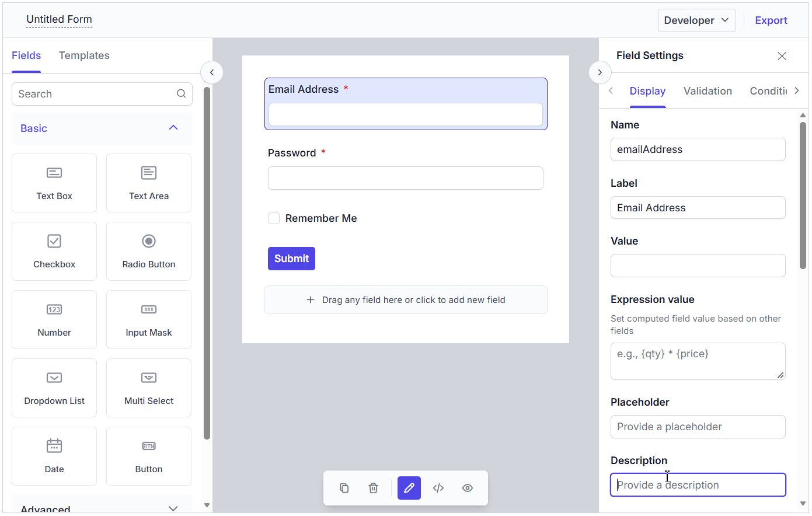The image size is (812, 516).
Task: Open the Conditions settings tab
Action: [x=769, y=91]
